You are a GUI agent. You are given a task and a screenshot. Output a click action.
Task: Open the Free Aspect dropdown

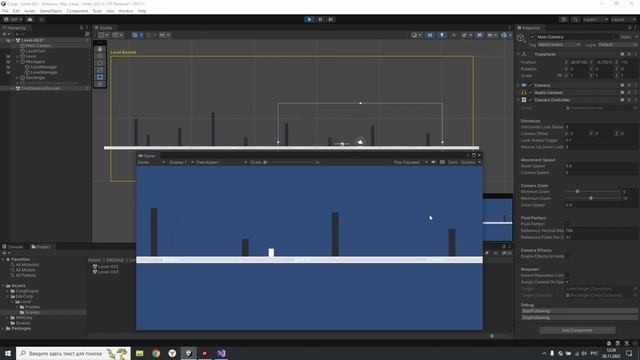[x=221, y=162]
